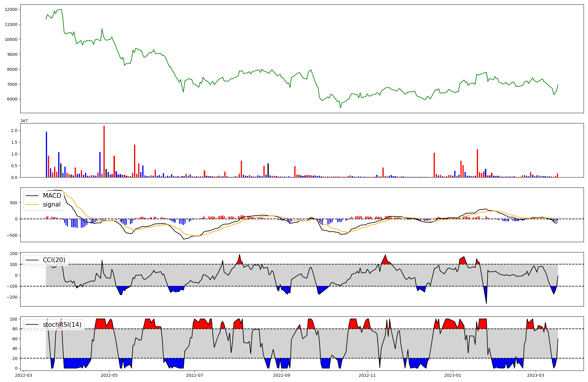Click the 2022-09 date tick label
This screenshot has height=382, width=588.
tap(282, 375)
